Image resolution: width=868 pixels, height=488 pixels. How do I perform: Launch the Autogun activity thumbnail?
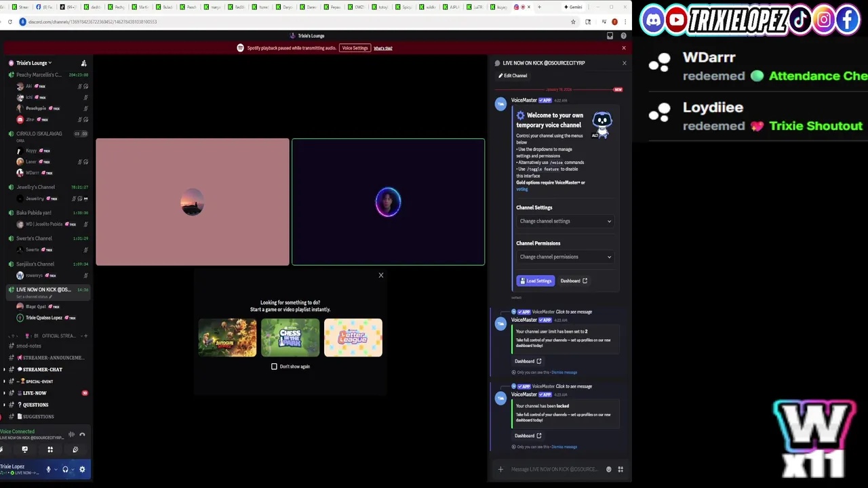227,338
